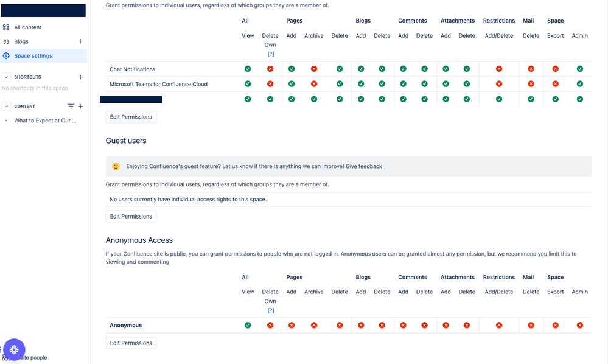Viewport: 608px width, 364px height.
Task: Click Chat Notifications Restrictions red cross
Action: [x=499, y=69]
